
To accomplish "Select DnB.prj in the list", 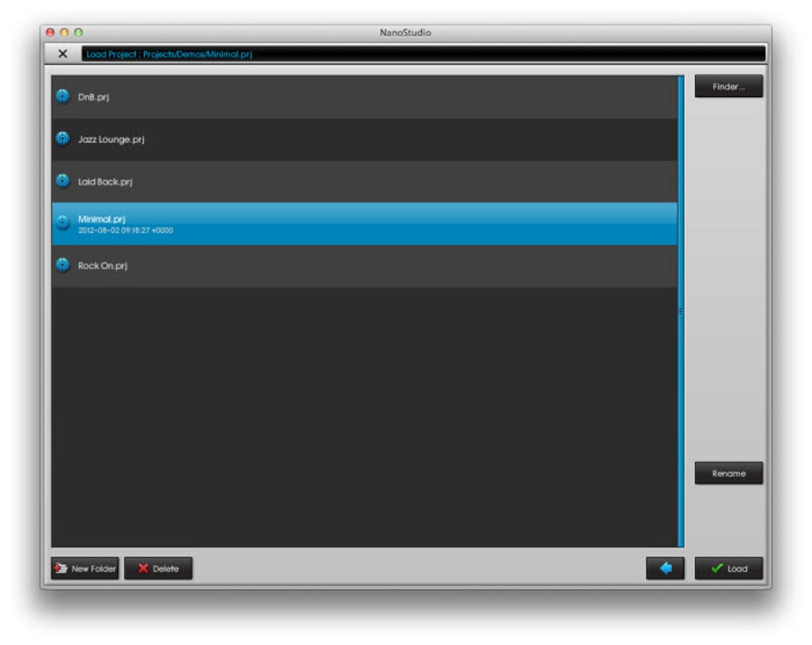I will click(364, 97).
